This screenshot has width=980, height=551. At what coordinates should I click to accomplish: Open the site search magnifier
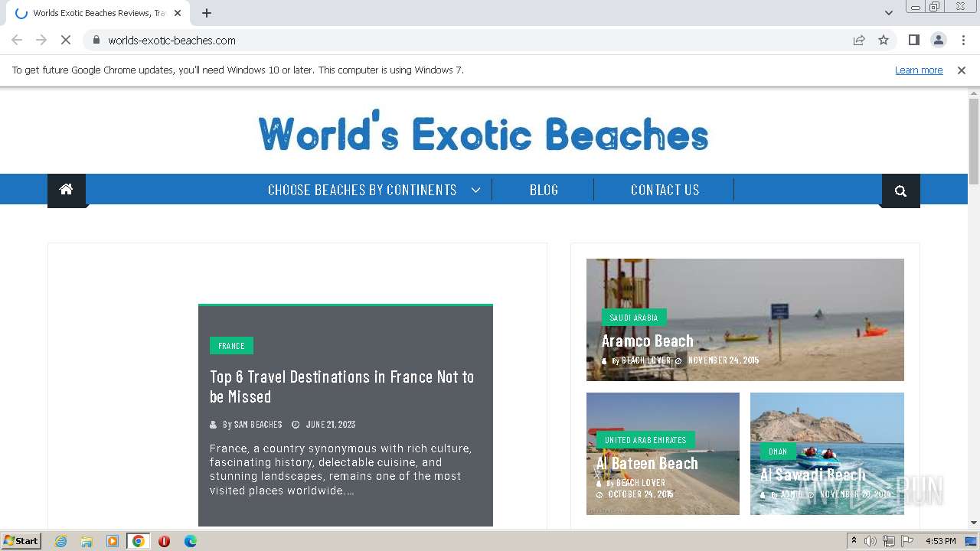900,191
